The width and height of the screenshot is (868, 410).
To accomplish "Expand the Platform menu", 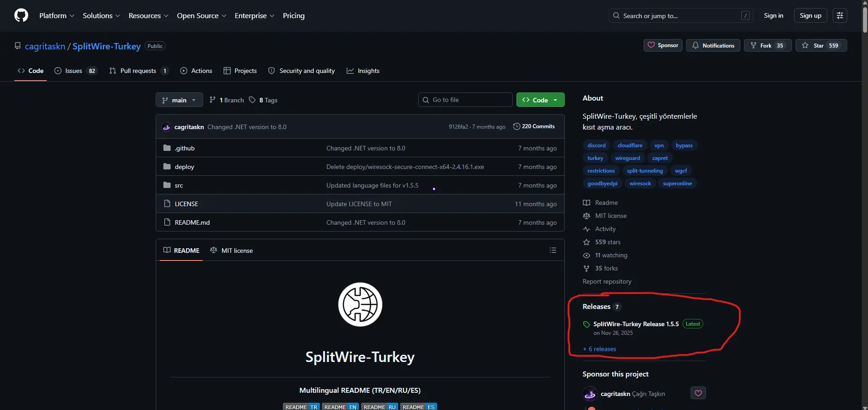I will point(57,15).
